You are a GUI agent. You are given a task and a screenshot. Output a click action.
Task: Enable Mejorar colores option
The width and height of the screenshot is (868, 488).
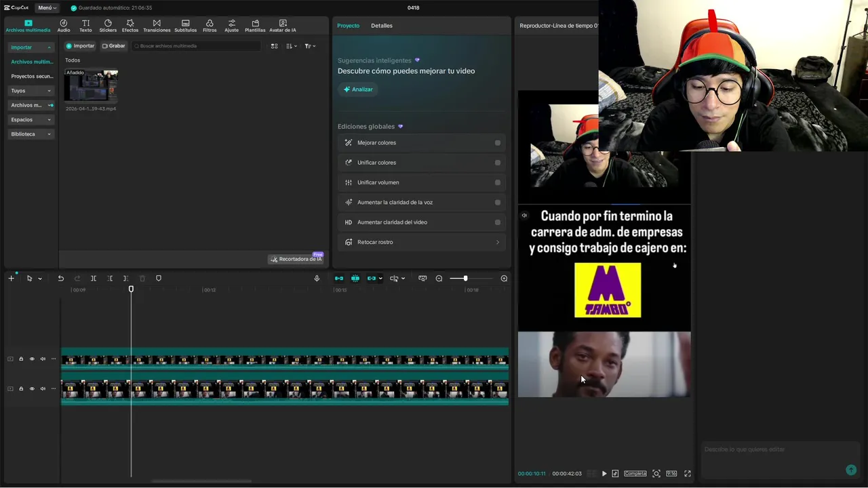498,143
